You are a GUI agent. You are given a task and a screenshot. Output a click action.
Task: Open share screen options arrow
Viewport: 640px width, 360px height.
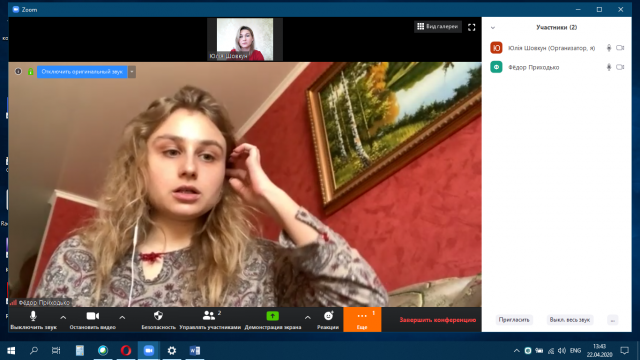pyautogui.click(x=307, y=317)
